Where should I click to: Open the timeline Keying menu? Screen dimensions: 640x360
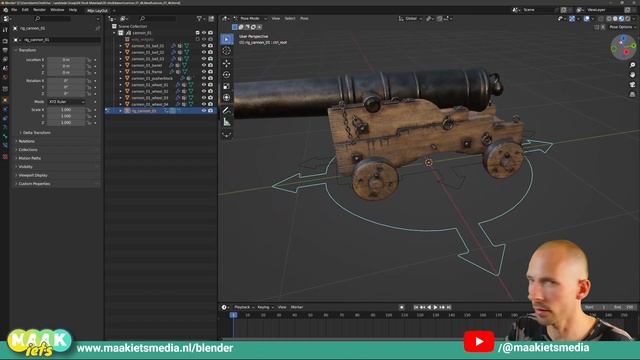point(264,307)
